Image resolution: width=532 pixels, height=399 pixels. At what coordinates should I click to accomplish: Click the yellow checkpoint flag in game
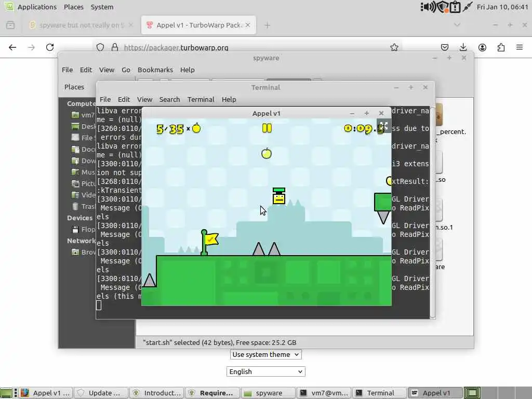coord(209,242)
